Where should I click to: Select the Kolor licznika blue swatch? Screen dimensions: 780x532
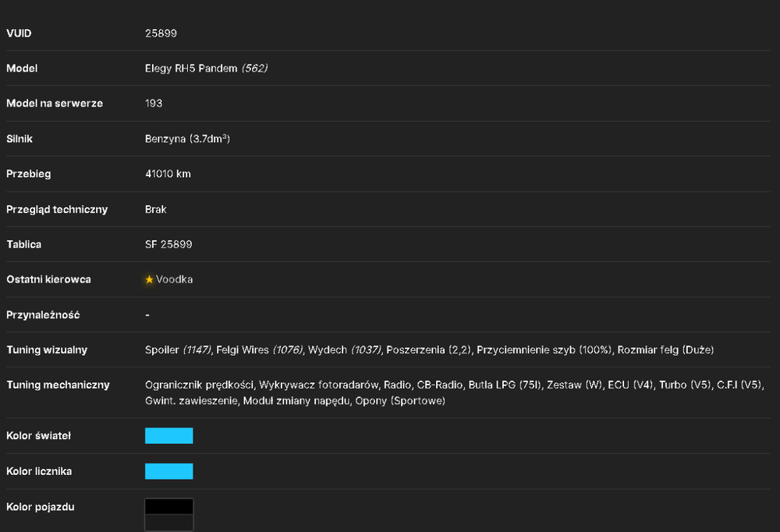click(169, 471)
